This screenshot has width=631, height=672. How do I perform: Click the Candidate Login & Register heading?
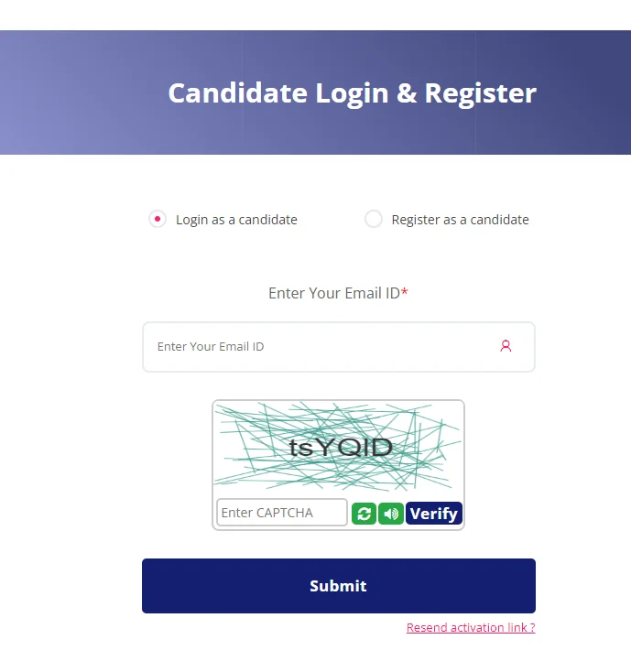(x=352, y=93)
